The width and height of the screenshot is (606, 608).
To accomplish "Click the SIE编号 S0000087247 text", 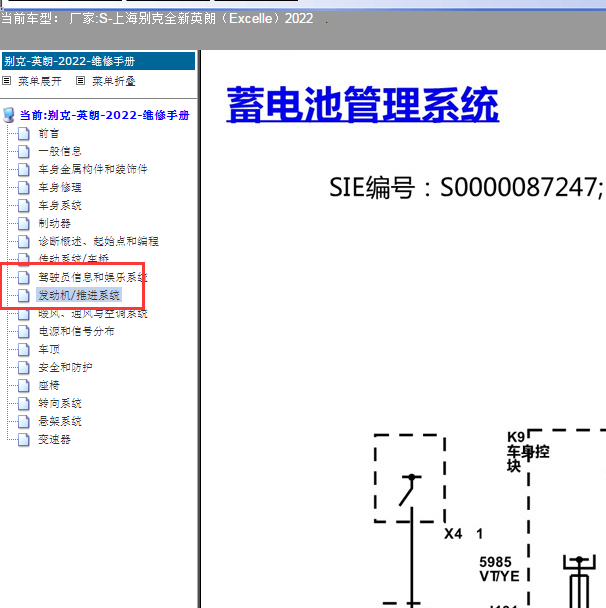I will click(466, 188).
